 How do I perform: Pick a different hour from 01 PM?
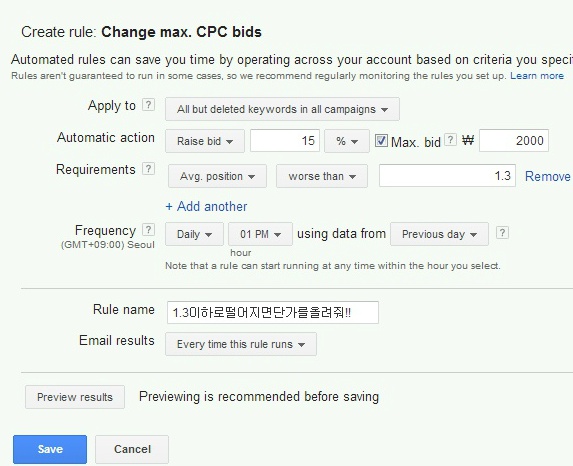(260, 234)
